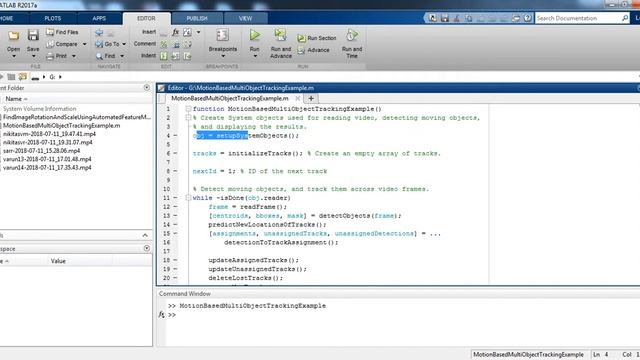Insert a function with the fx icon
This screenshot has width=640, height=360.
tap(176, 32)
